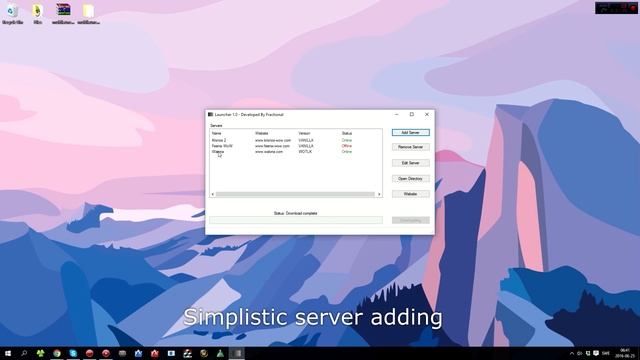Click the Version column header
Image resolution: width=640 pixels, height=360 pixels.
pos(304,133)
